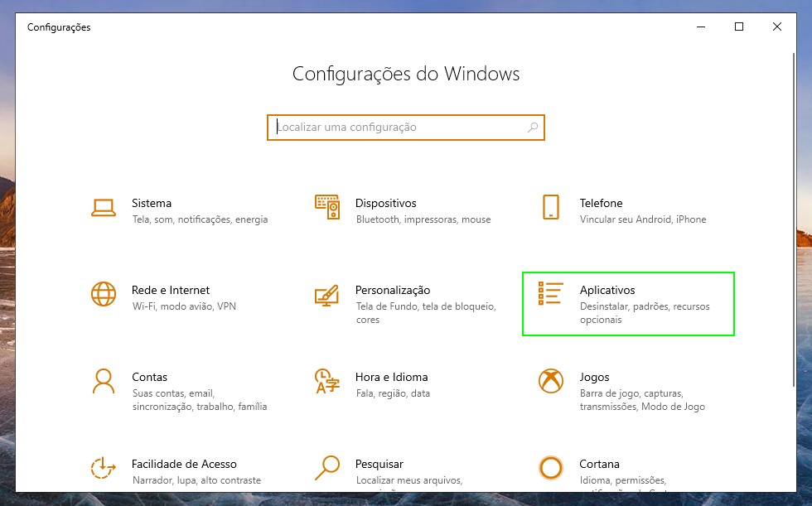Click "Fala, região, data" description

click(393, 393)
